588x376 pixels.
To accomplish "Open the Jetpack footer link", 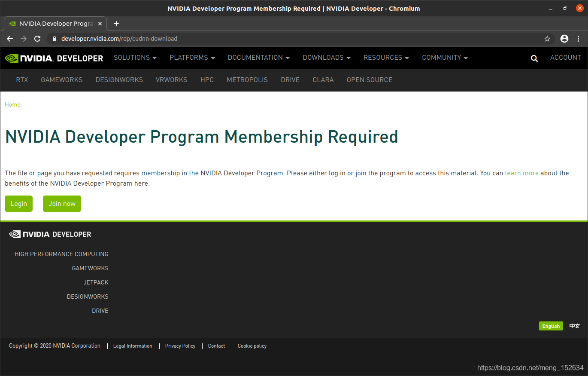I will (96, 282).
